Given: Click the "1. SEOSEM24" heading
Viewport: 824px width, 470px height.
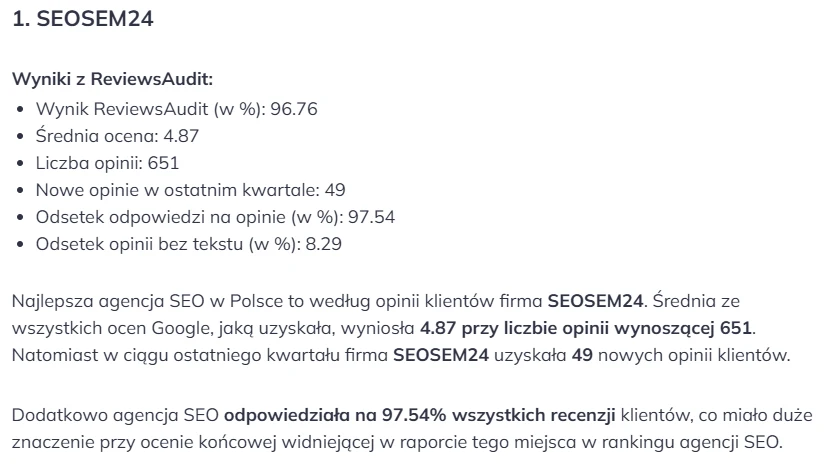Looking at the screenshot, I should pyautogui.click(x=82, y=19).
